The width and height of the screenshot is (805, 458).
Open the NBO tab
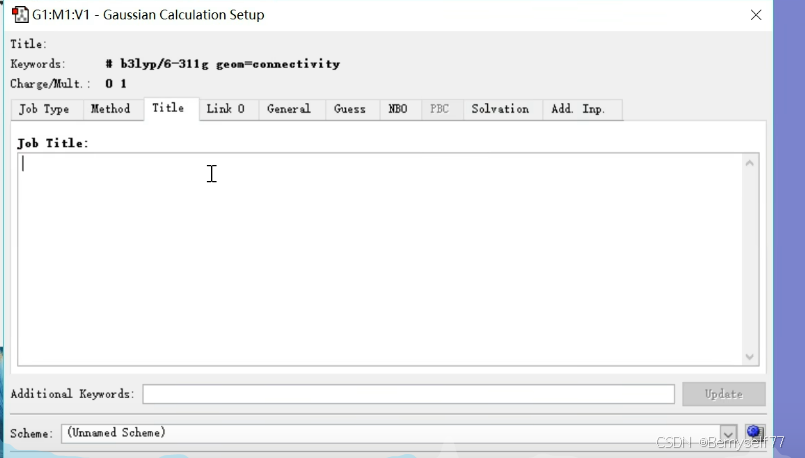pyautogui.click(x=398, y=109)
